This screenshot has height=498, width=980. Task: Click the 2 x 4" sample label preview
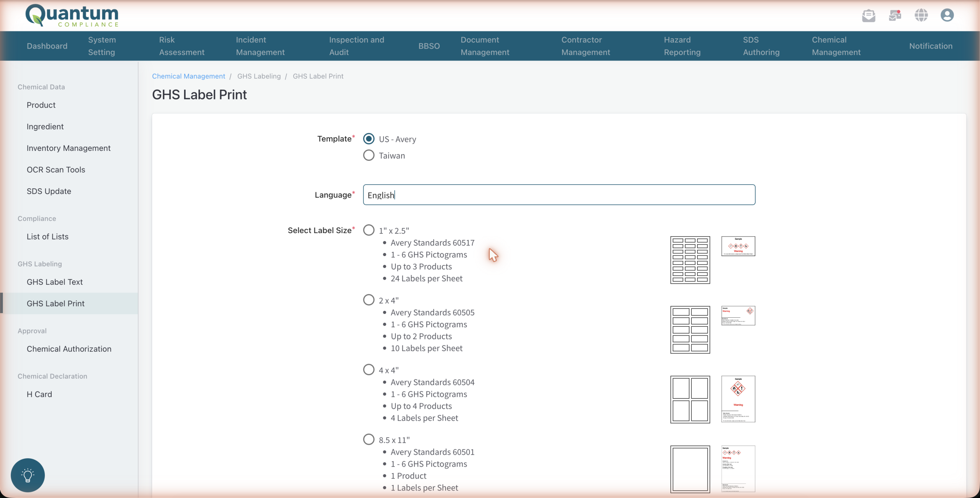pos(738,315)
